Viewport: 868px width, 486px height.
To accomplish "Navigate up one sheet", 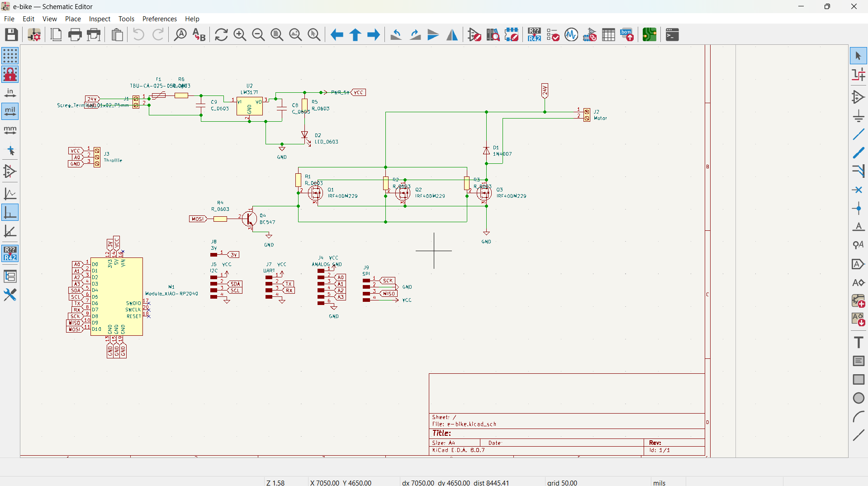I will (x=355, y=34).
